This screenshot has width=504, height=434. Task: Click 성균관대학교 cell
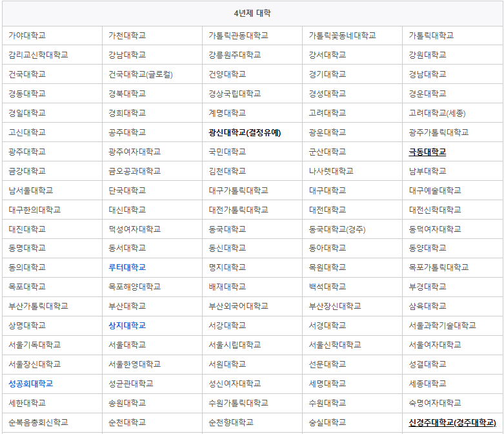click(x=152, y=384)
